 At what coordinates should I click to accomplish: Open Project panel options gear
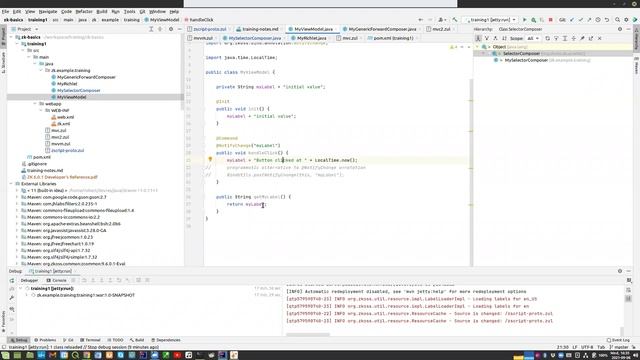(171, 29)
